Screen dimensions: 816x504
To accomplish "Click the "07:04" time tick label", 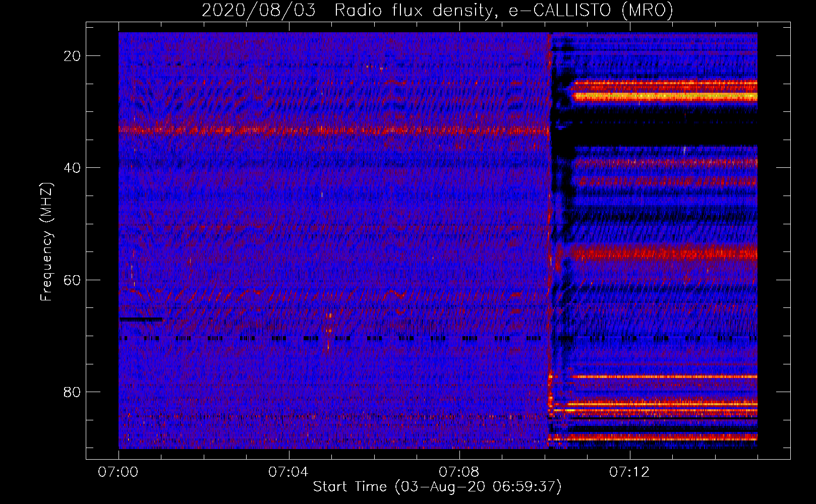I will [x=289, y=472].
